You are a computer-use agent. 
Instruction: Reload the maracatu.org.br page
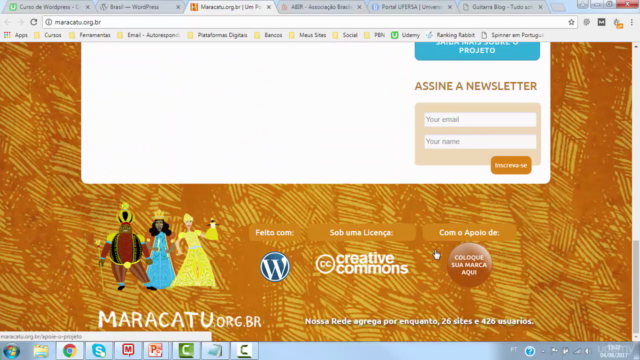34,22
